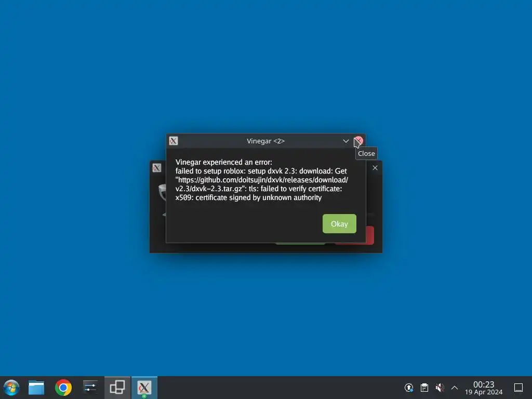Screen dimensions: 532x399
Task: Open the Vinegar <2> title bar icon menu
Action: [x=174, y=141]
